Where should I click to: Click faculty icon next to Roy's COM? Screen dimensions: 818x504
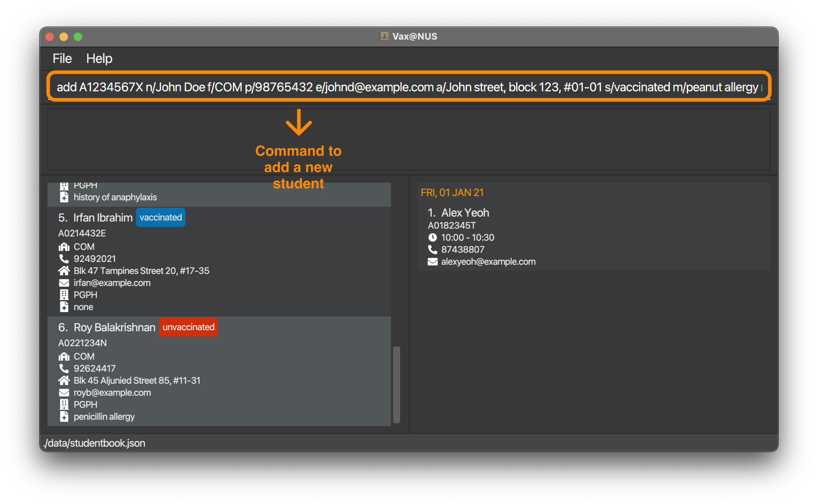pos(64,356)
